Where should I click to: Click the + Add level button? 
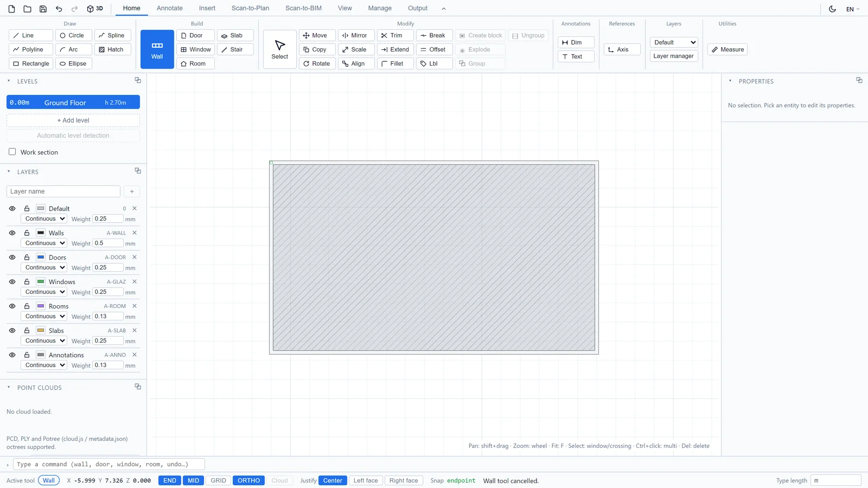(x=73, y=120)
